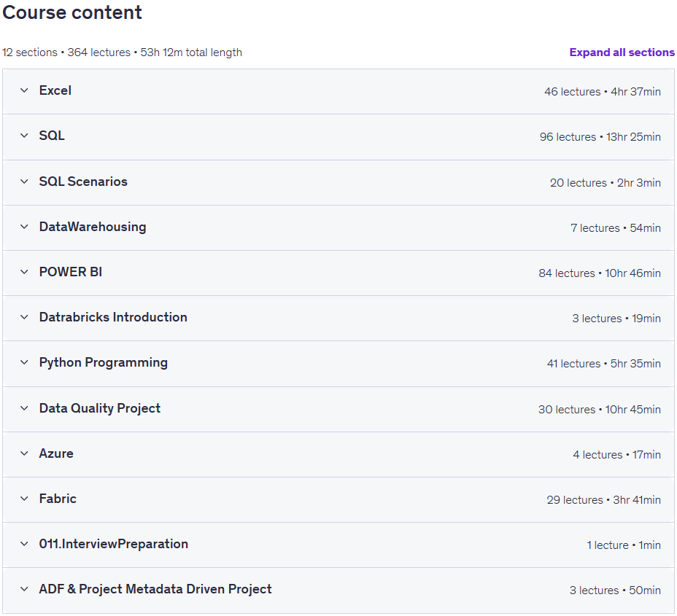Open the Data Quality Project title

click(100, 408)
